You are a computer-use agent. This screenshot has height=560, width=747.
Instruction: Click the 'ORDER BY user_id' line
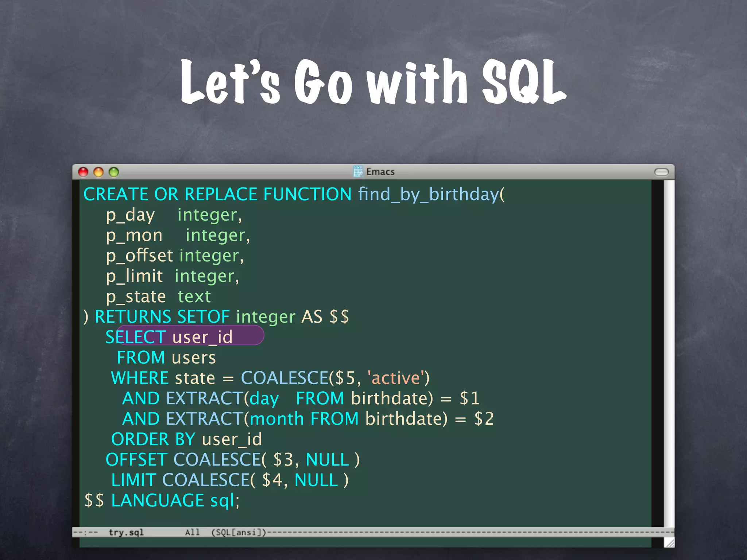pos(186,439)
